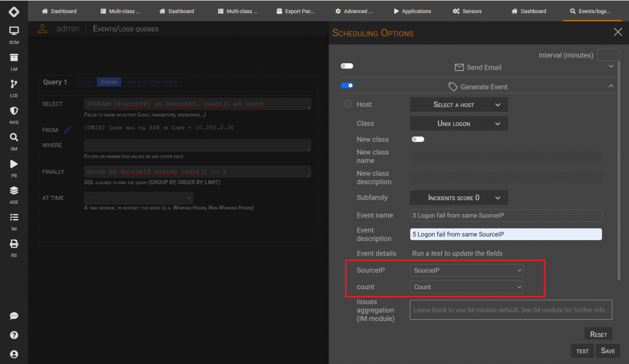Click the Event name input field
The width and height of the screenshot is (629, 364).
[506, 215]
